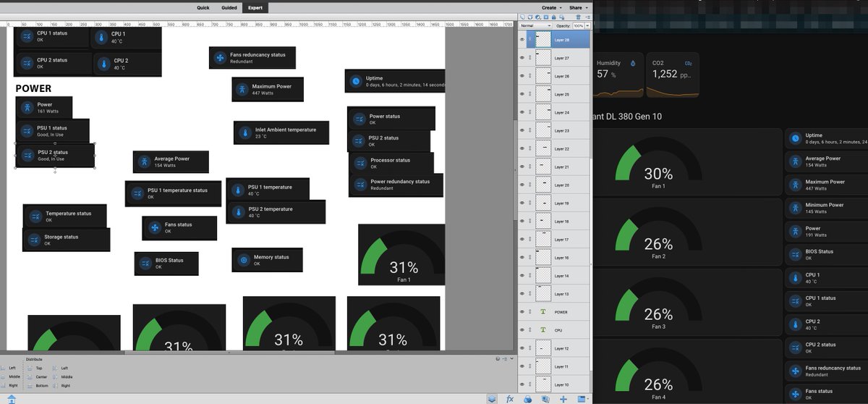The width and height of the screenshot is (868, 404).
Task: Switch to Expert edit mode
Action: pyautogui.click(x=255, y=7)
